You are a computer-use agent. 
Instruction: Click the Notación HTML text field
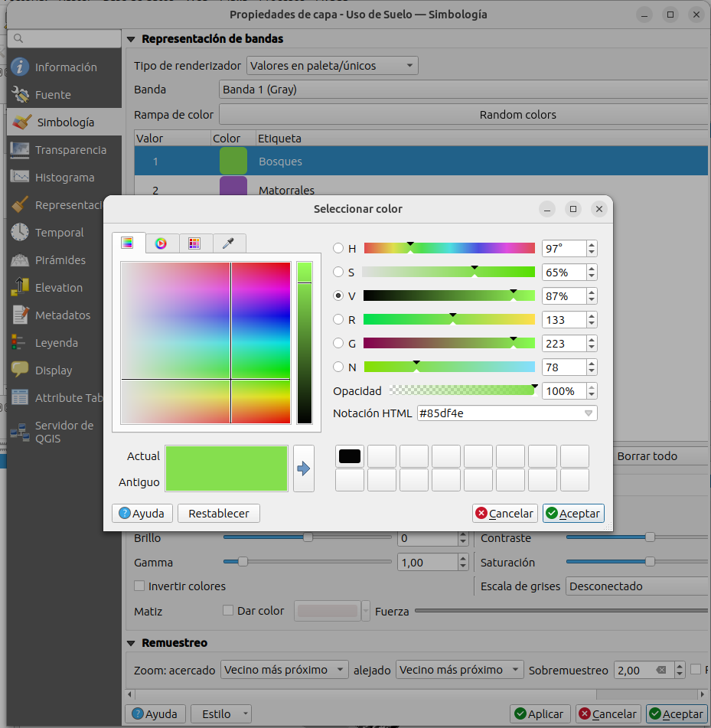pos(497,413)
